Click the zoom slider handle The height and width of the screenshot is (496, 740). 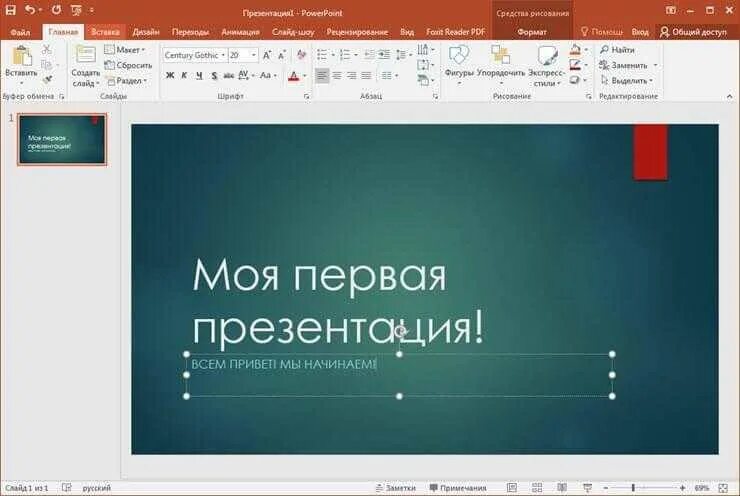pyautogui.click(x=633, y=488)
